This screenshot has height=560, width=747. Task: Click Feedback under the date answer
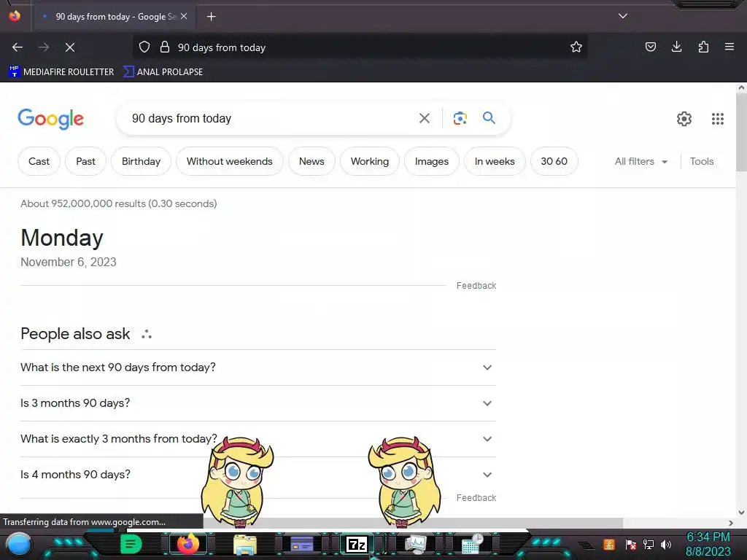tap(476, 286)
